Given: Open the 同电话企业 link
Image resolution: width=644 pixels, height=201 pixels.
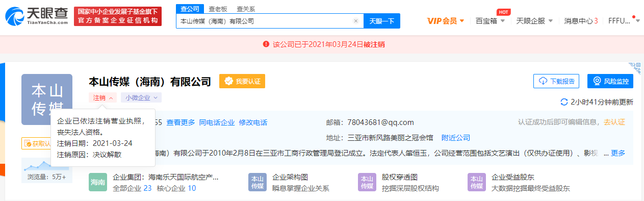Looking at the screenshot, I should click(x=217, y=122).
